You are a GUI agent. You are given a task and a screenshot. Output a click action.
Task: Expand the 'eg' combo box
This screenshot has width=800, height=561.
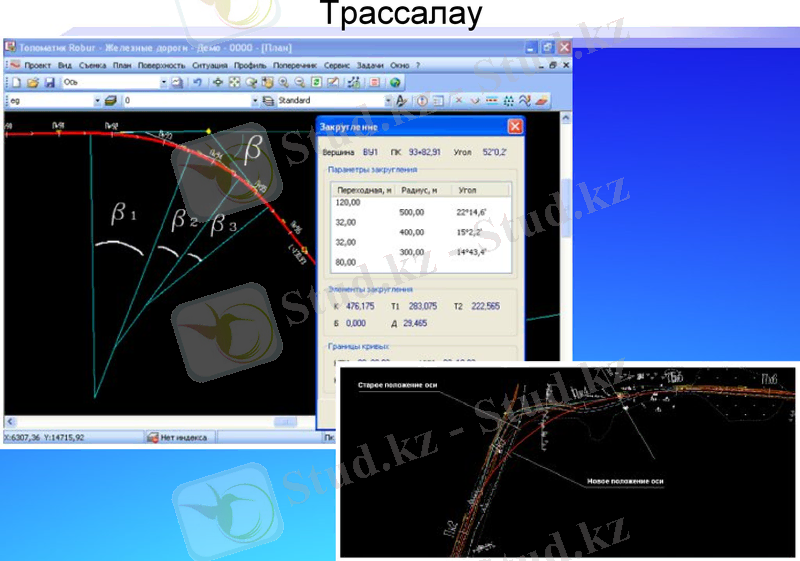click(97, 101)
